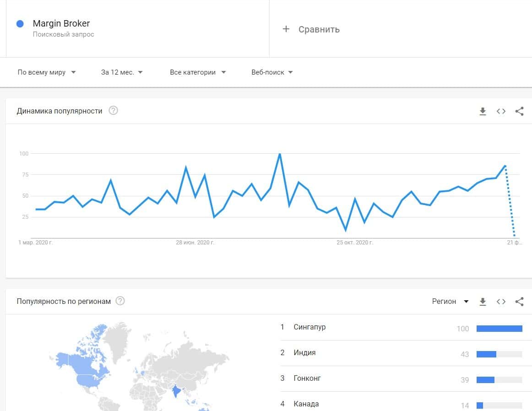Expand the Регион view selector
This screenshot has width=532, height=411.
coord(451,302)
